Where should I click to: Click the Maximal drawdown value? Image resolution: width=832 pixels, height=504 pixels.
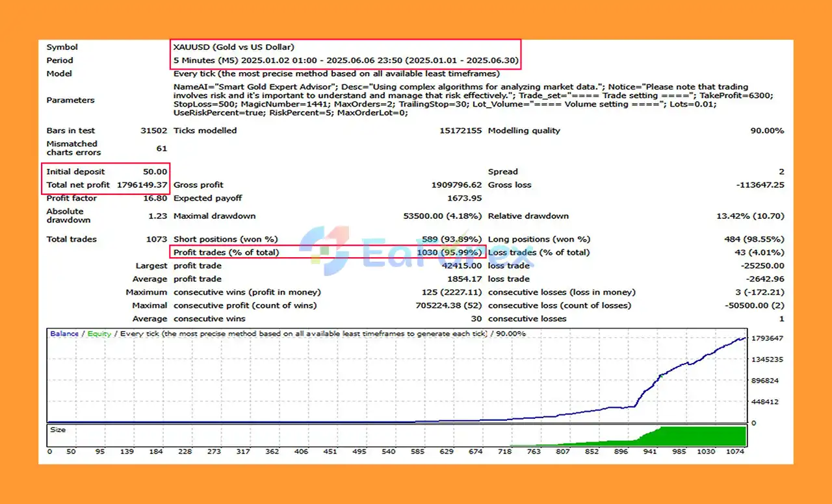click(x=442, y=216)
